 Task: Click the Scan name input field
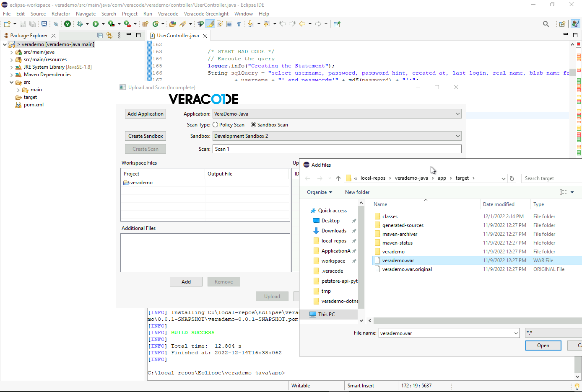(x=337, y=149)
